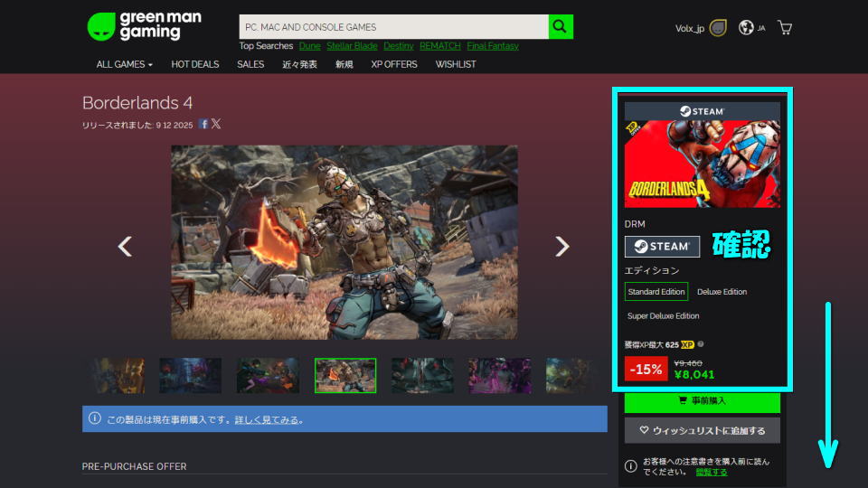The image size is (868, 488).
Task: Click the Dune top search link
Action: pyautogui.click(x=309, y=46)
